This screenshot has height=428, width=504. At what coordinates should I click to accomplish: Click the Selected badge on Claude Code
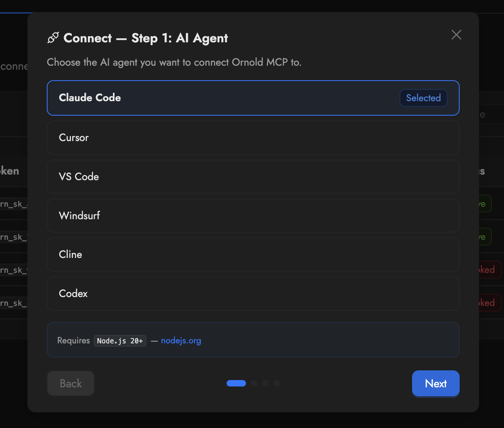click(x=423, y=98)
